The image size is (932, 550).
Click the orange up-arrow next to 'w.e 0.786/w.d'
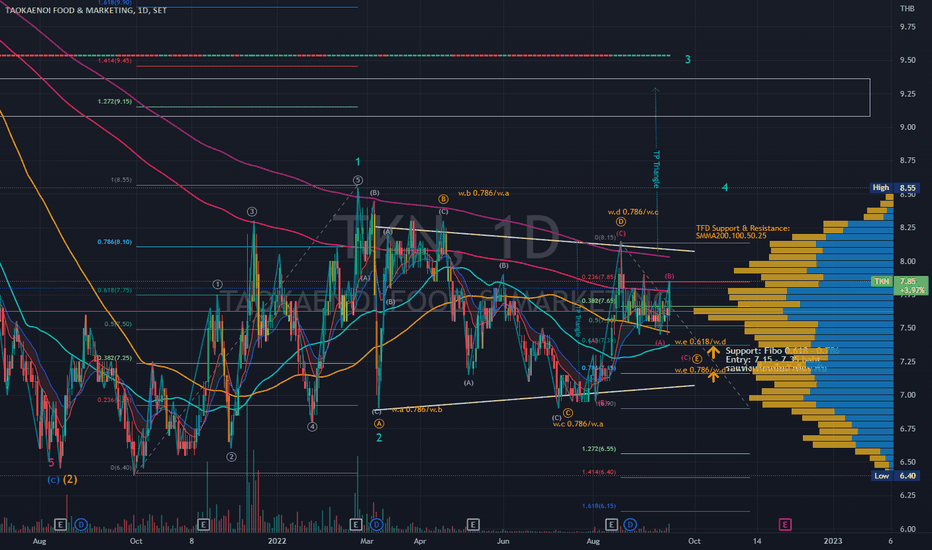point(713,375)
